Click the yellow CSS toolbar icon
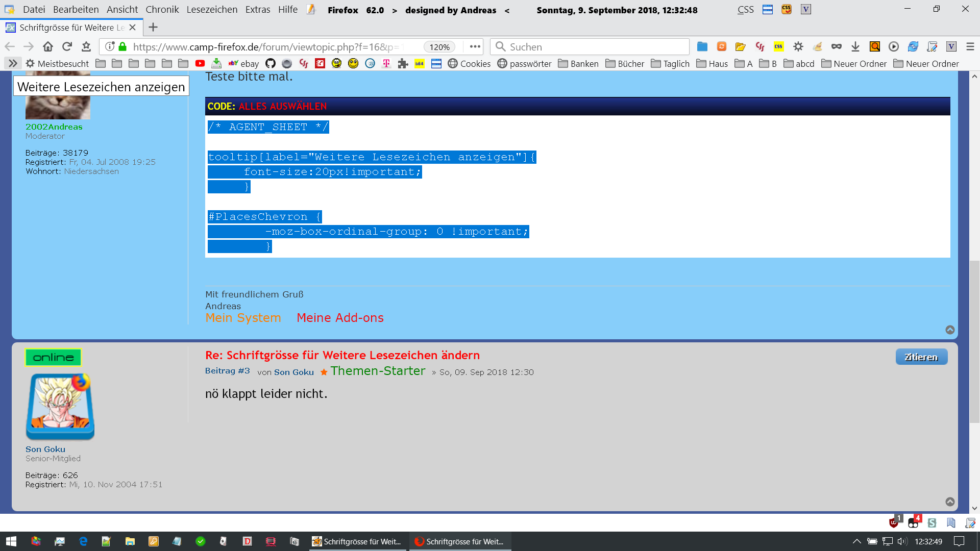980x551 pixels. click(778, 46)
